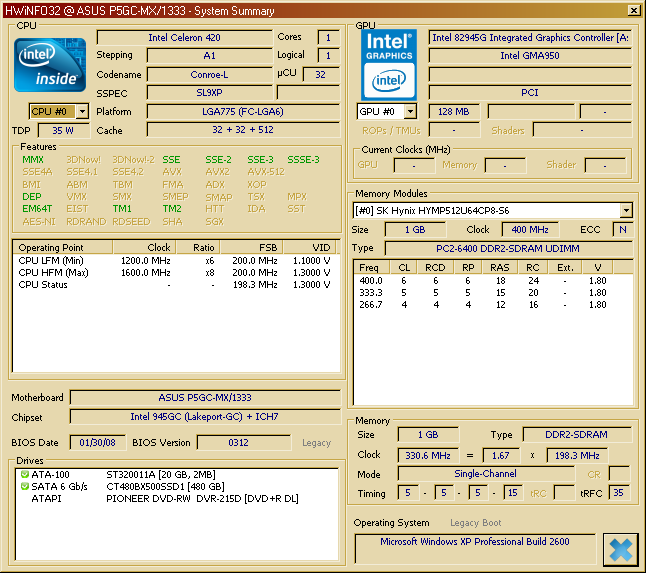The height and width of the screenshot is (573, 646).
Task: Open the CPU #0 selector dropdown
Action: 83,111
